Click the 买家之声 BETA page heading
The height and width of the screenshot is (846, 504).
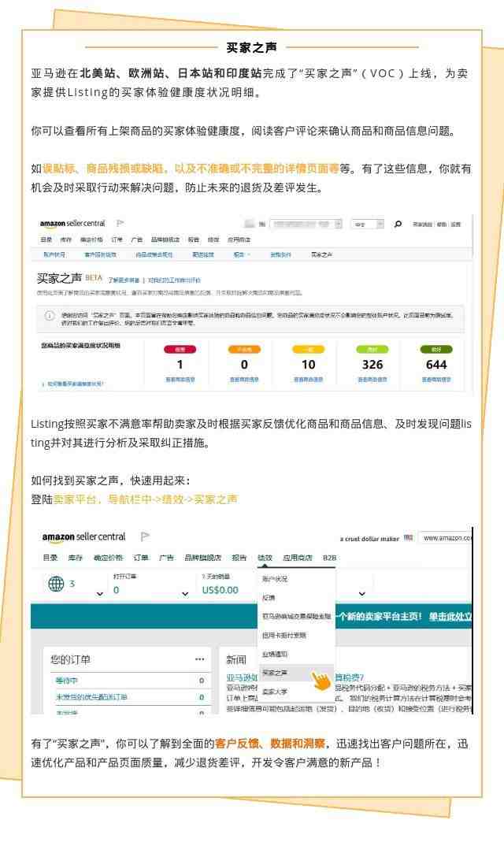pos(69,278)
